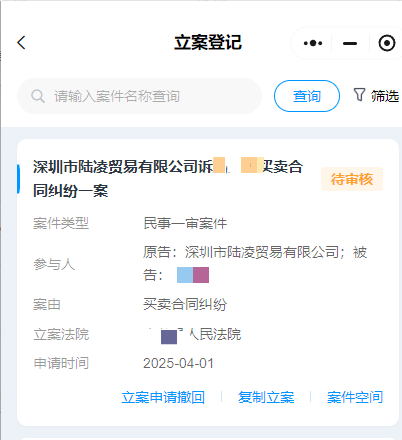Click the 立案申请撤回 link
402x440 pixels.
pyautogui.click(x=163, y=397)
